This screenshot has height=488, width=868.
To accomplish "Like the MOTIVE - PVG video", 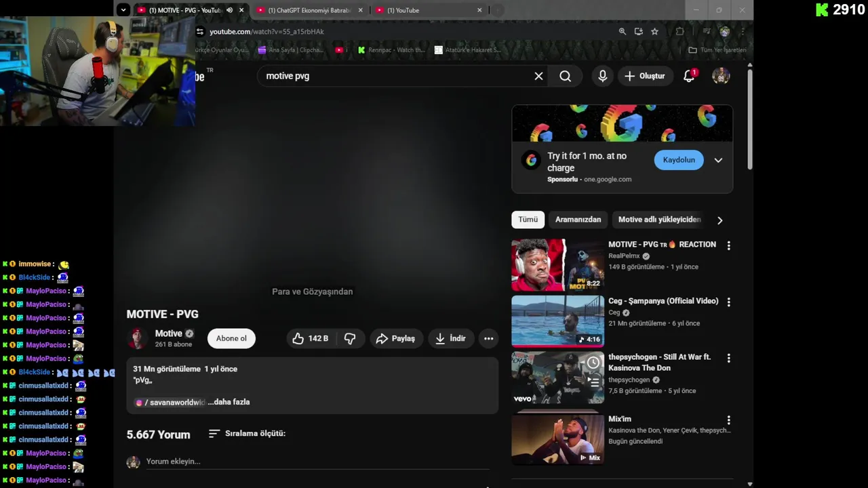I will click(x=311, y=338).
